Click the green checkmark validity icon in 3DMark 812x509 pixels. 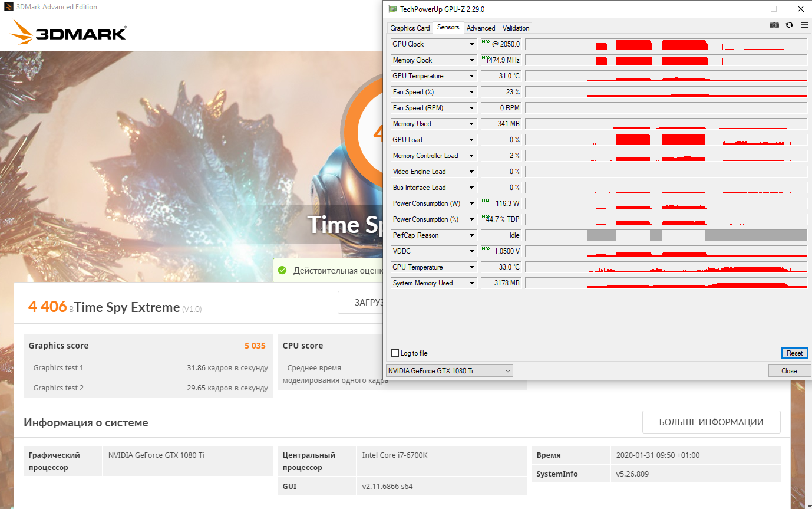[282, 270]
